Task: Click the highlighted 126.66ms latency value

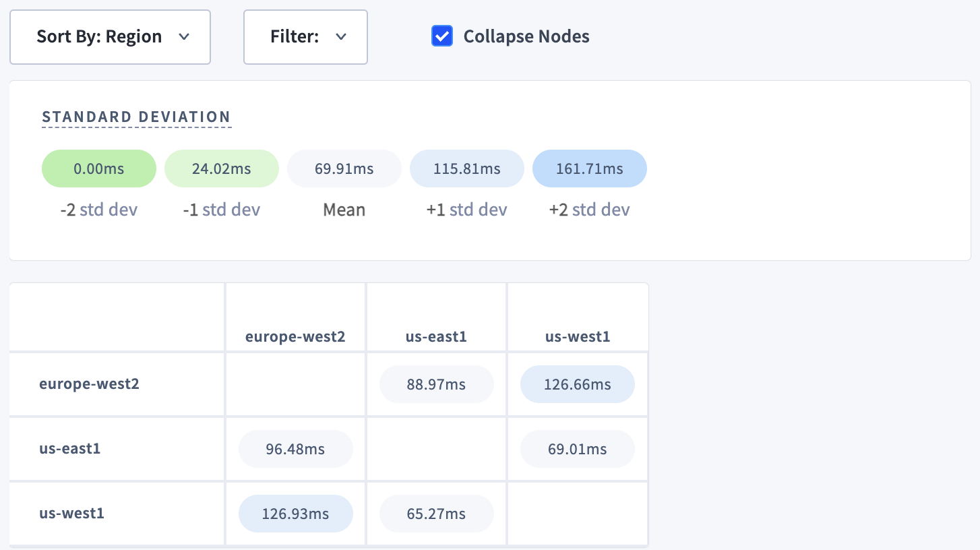Action: point(577,384)
